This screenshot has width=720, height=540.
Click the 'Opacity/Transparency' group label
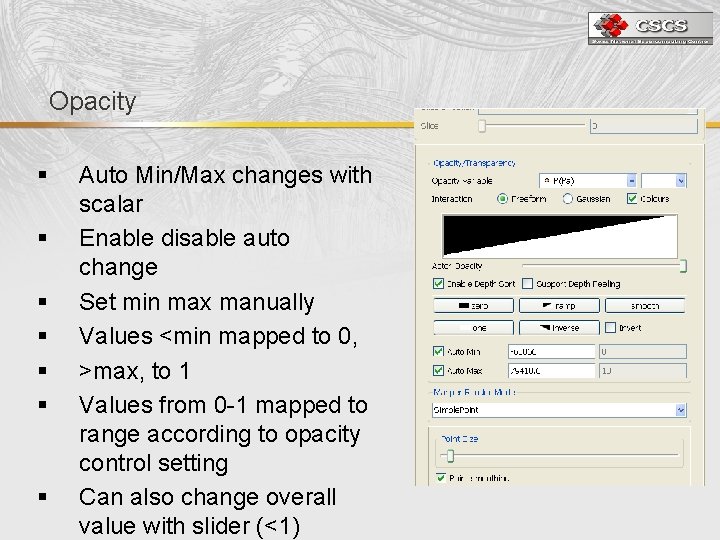(474, 163)
